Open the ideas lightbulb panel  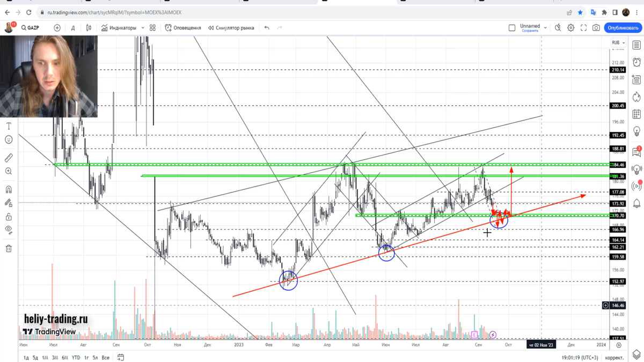636,131
